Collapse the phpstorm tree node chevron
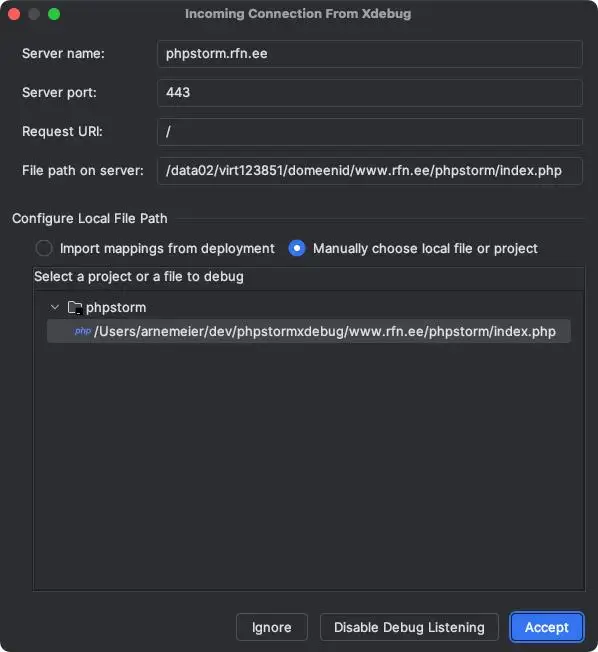Viewport: 598px width, 652px height. pos(54,307)
